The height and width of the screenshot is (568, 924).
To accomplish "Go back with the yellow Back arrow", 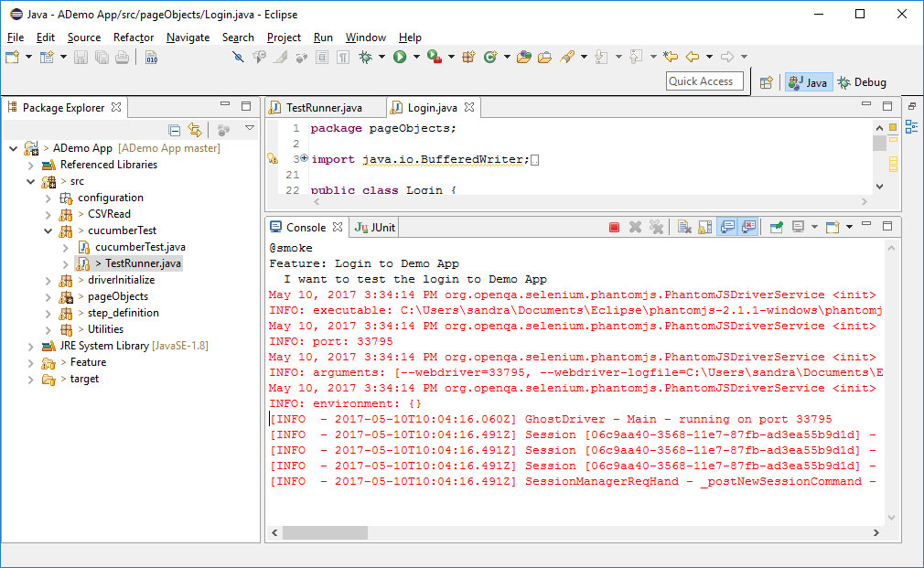I will 693,57.
